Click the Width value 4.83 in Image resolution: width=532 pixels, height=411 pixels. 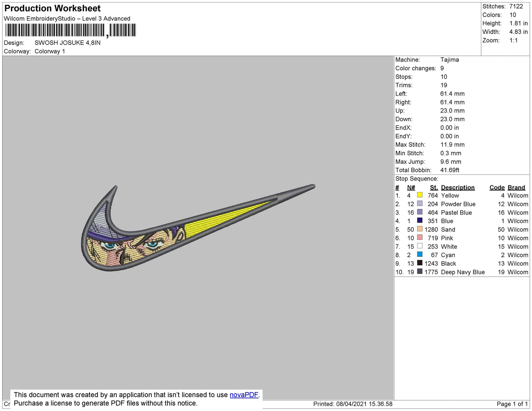tap(519, 32)
